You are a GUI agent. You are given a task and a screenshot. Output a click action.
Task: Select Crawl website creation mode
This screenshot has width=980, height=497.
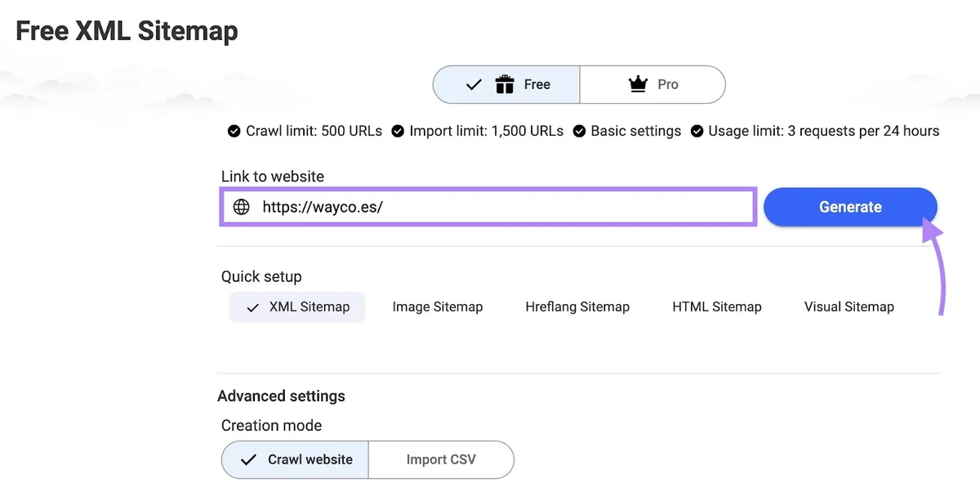pos(296,459)
